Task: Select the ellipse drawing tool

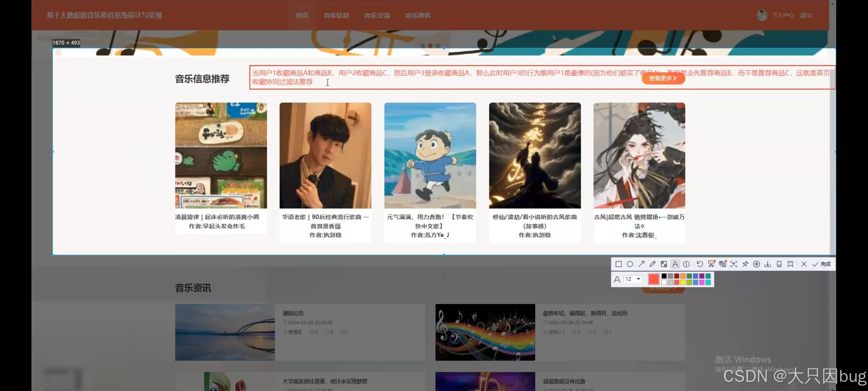Action: (630, 264)
